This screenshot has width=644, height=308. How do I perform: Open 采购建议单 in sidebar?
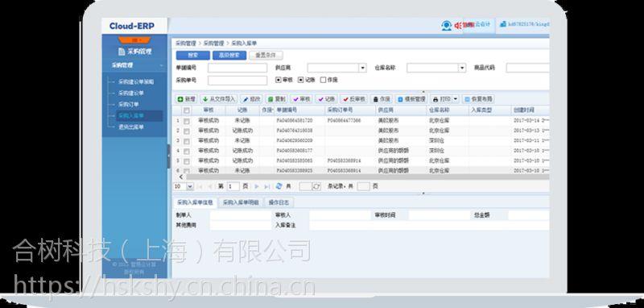(x=131, y=94)
